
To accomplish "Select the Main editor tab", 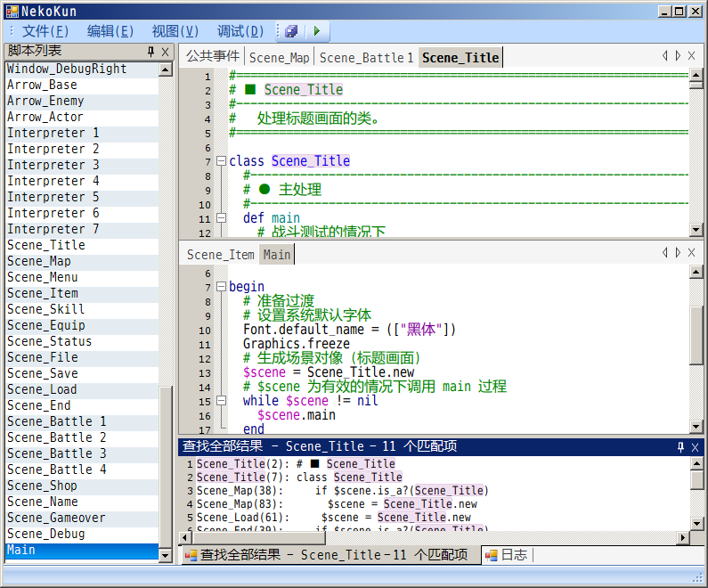I will 277,255.
